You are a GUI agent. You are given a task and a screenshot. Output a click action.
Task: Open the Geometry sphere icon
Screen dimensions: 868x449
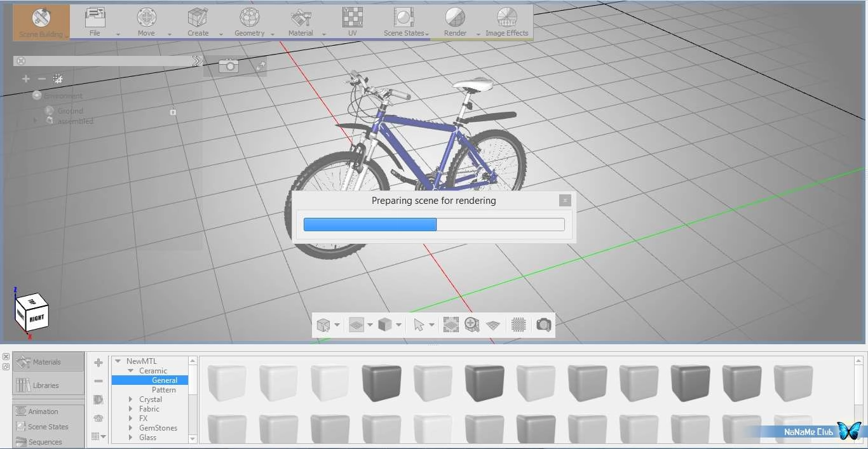click(249, 18)
